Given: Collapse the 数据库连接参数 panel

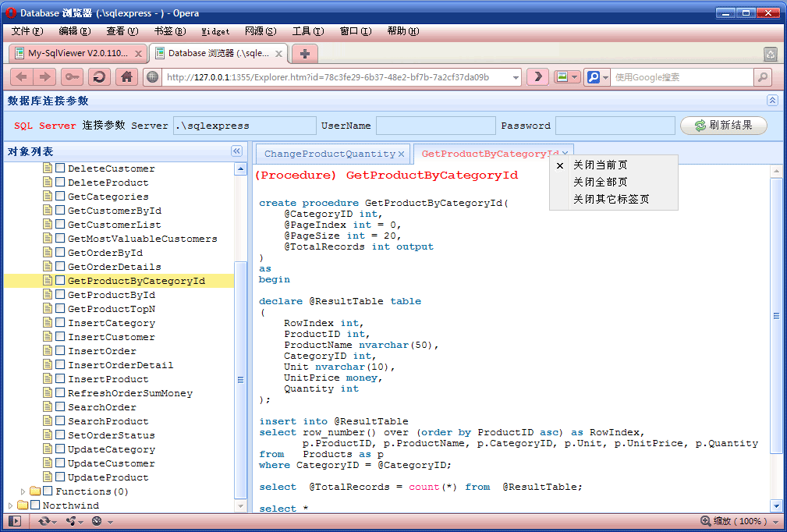Looking at the screenshot, I should point(772,101).
